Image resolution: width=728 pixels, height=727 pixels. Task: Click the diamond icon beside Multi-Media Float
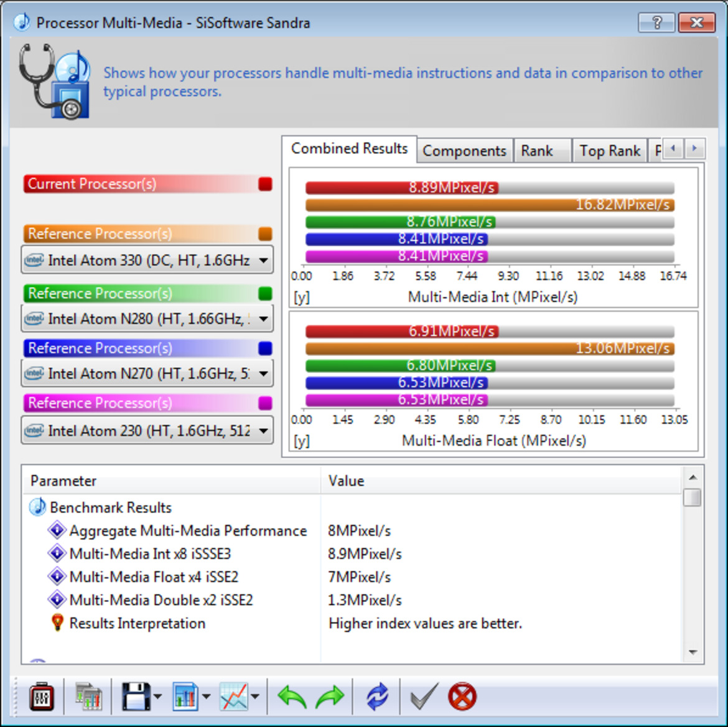(x=57, y=576)
